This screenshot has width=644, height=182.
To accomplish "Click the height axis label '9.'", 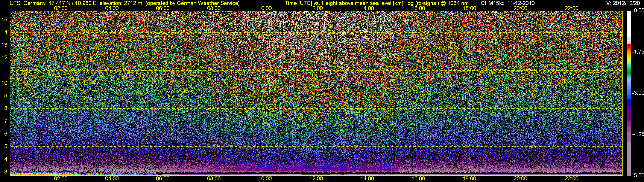I will [6, 96].
